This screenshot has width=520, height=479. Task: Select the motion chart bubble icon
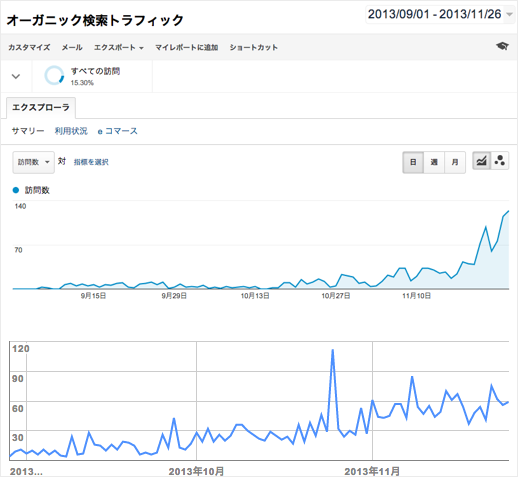[x=500, y=161]
